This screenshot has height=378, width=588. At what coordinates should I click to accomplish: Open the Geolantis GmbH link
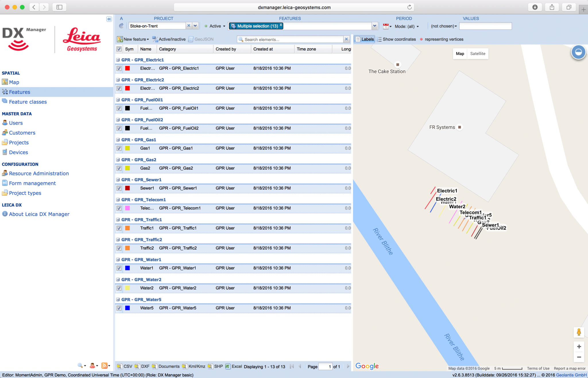[x=571, y=375]
